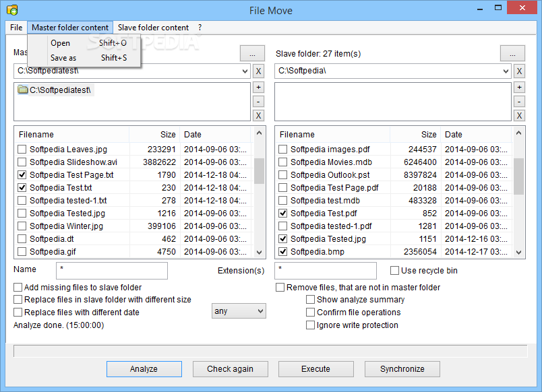
Task: Click slave list scroll up arrow
Action: coord(518,133)
